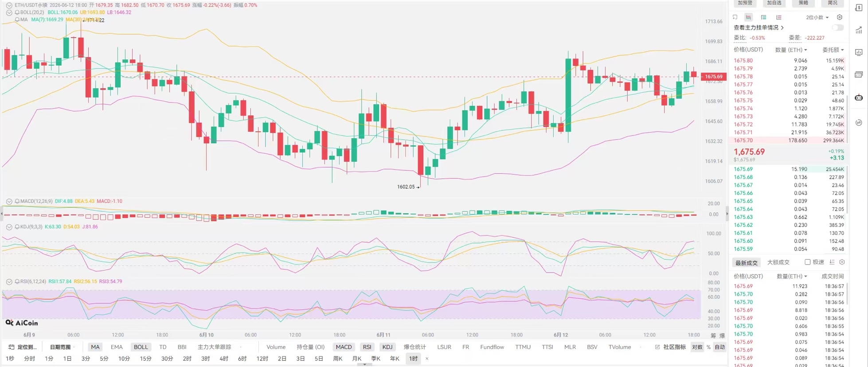Collapse the MACD indicator panel
Screen dimensions: 868x367
click(9, 201)
